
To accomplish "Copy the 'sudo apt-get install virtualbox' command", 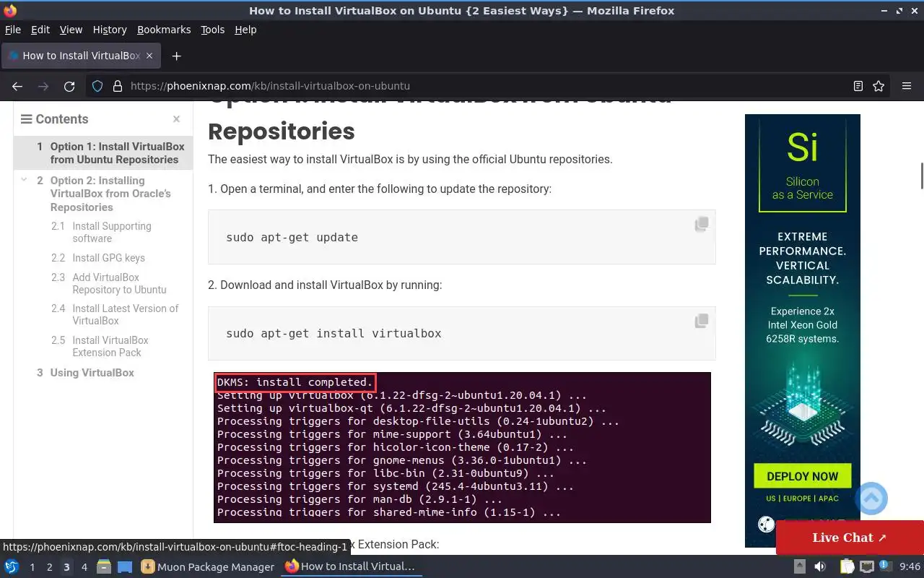I will pos(701,320).
